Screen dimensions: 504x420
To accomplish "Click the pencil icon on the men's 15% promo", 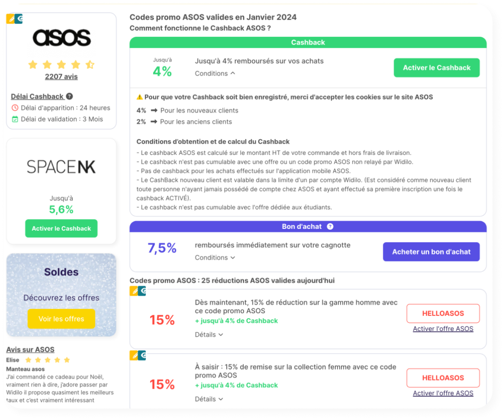I will (134, 291).
